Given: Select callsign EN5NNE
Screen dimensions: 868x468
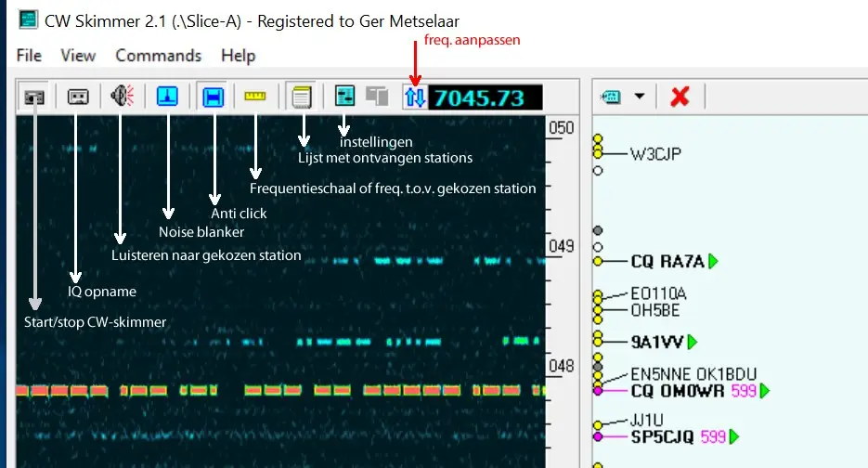Looking at the screenshot, I should (x=660, y=374).
